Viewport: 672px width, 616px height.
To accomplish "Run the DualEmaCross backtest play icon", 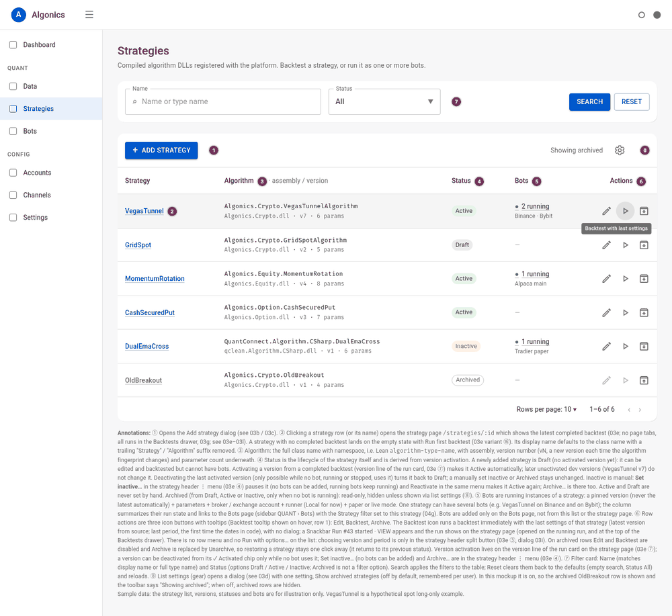I will pyautogui.click(x=625, y=346).
